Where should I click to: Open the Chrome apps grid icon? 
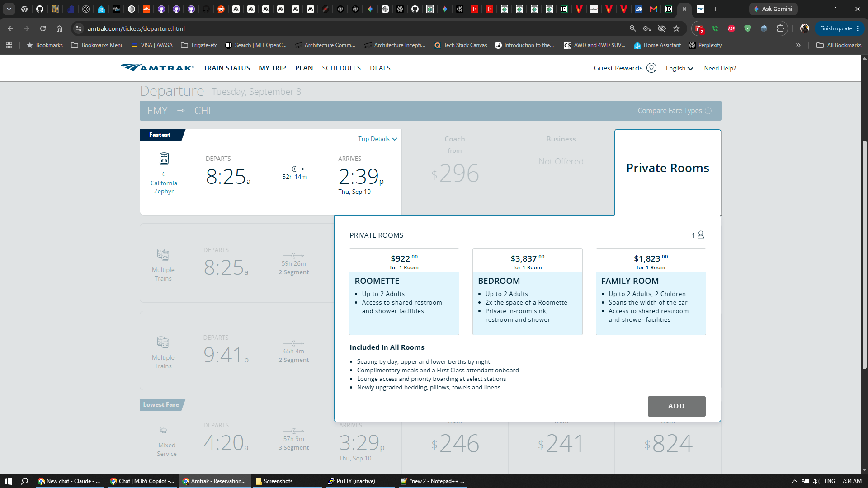tap(9, 45)
